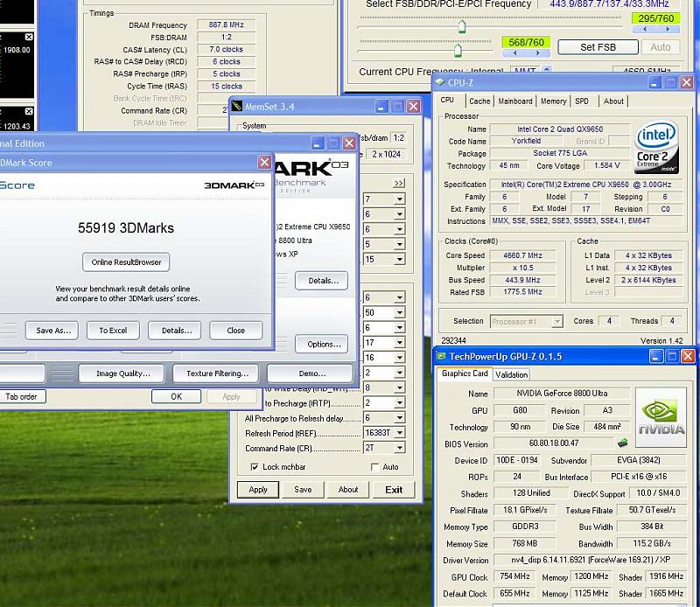Click Close in the 3DMark Score dialog
Screen dimensions: 700x607
235,331
